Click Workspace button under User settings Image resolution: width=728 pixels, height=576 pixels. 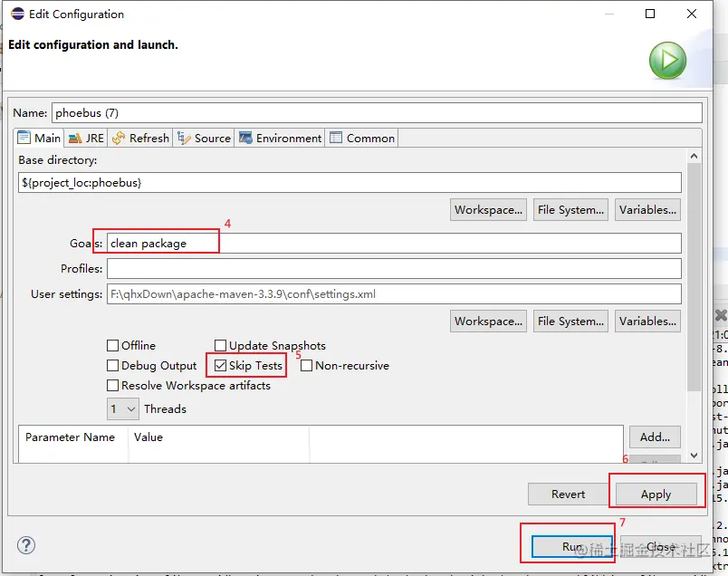coord(488,322)
